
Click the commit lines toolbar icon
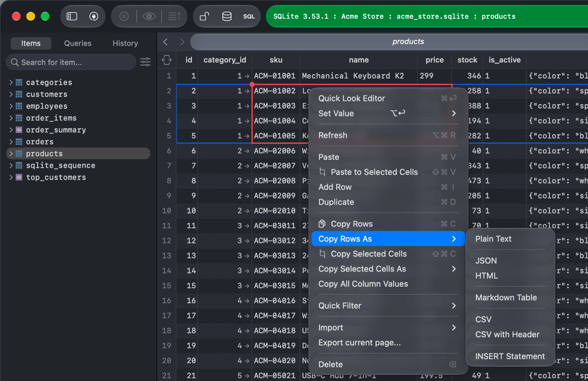coord(174,16)
